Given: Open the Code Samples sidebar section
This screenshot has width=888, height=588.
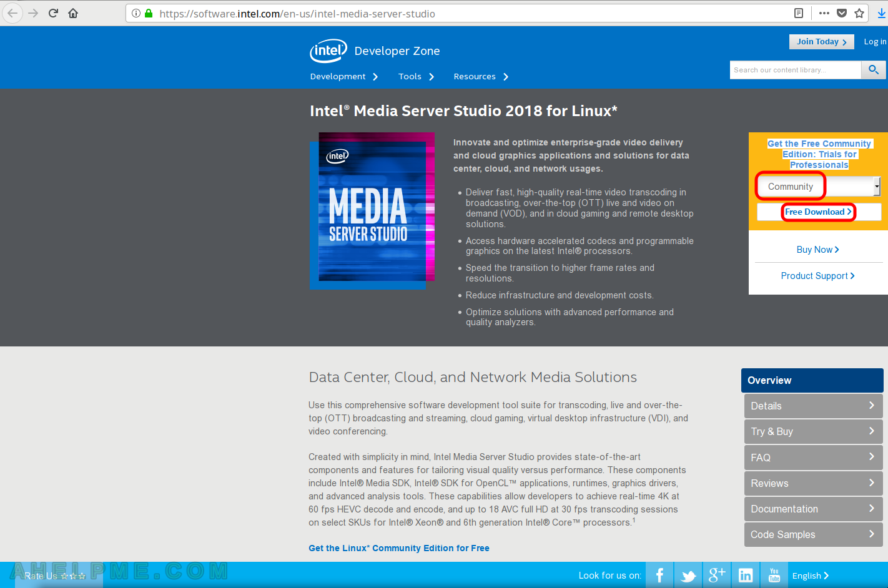Looking at the screenshot, I should pyautogui.click(x=813, y=534).
